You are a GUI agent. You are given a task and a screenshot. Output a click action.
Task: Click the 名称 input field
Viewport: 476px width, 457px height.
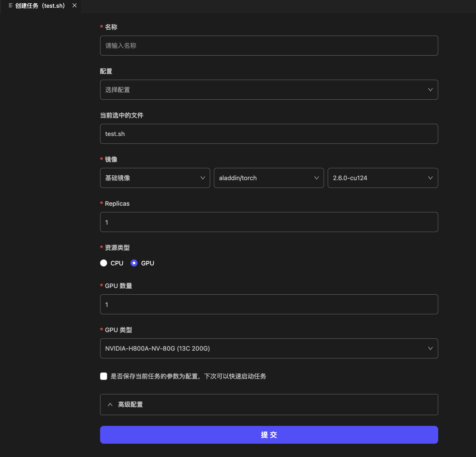(269, 46)
